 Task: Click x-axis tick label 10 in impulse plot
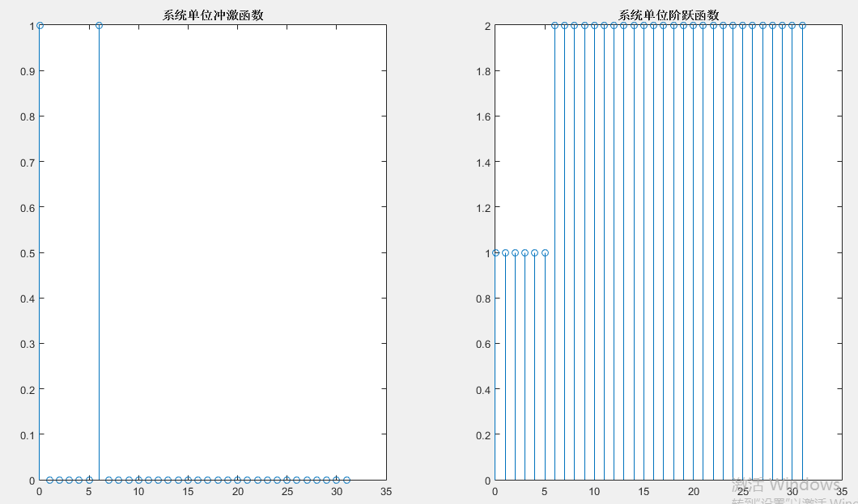pyautogui.click(x=138, y=492)
